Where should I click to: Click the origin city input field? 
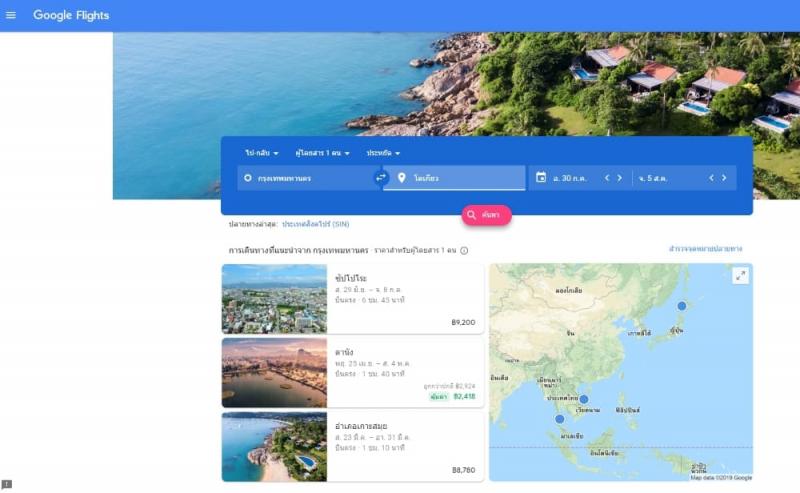306,178
